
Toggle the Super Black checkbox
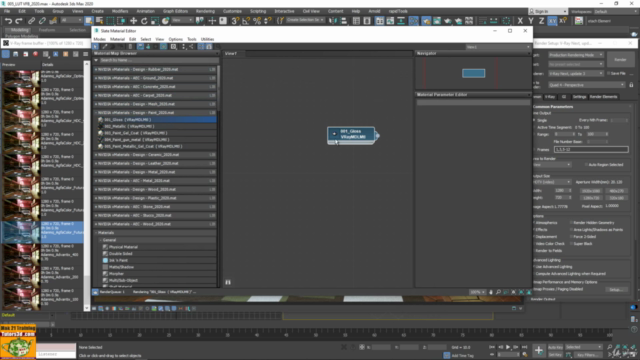pos(571,244)
